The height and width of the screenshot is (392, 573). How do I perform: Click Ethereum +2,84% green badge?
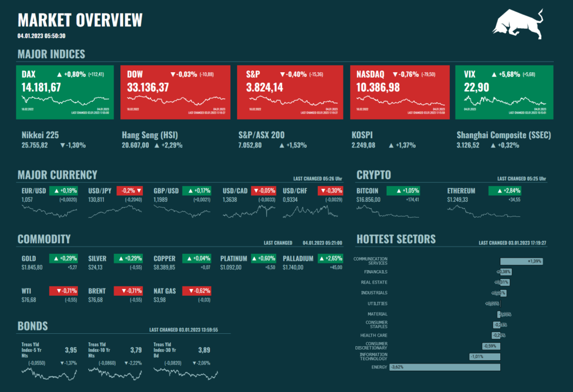pyautogui.click(x=505, y=191)
